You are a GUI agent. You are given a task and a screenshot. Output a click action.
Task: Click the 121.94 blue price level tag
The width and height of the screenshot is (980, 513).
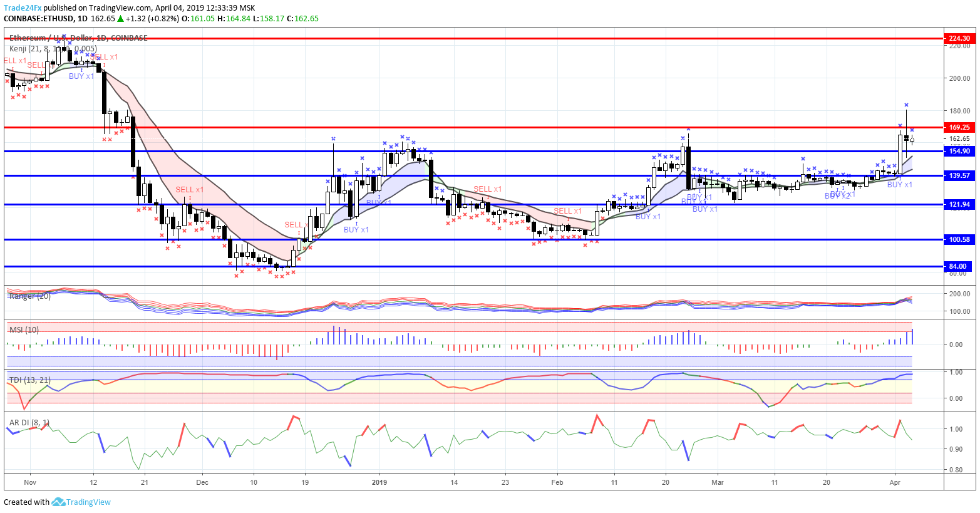click(x=959, y=204)
